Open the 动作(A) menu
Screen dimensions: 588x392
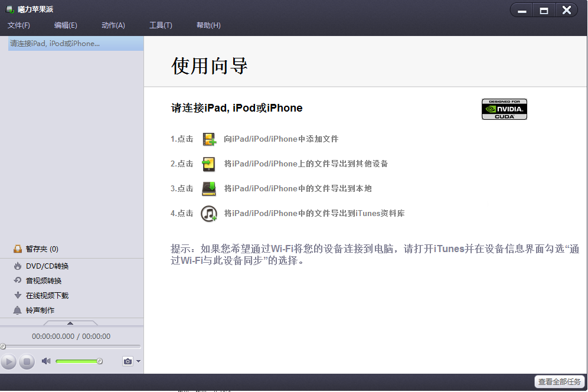coord(113,25)
